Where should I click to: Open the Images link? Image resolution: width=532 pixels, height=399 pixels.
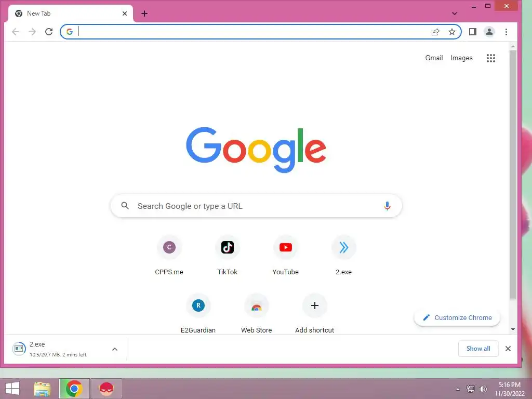[x=461, y=58]
